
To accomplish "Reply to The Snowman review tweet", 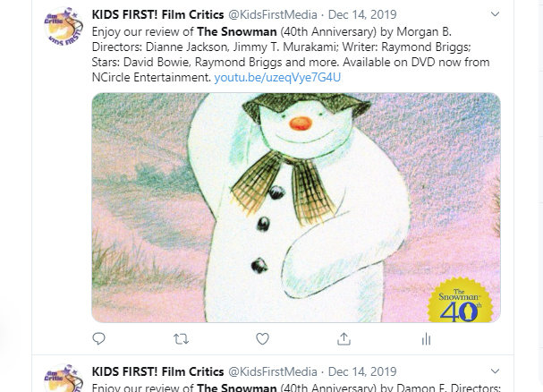I will tap(98, 338).
